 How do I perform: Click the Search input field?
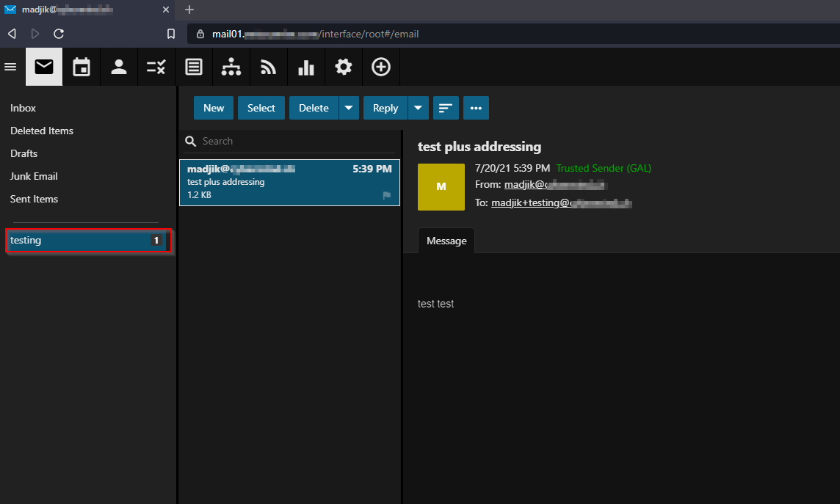point(294,141)
